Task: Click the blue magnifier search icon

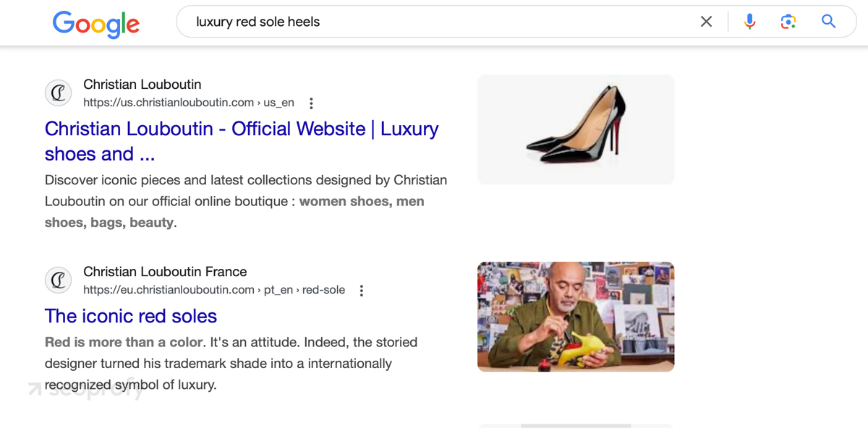Action: point(829,22)
